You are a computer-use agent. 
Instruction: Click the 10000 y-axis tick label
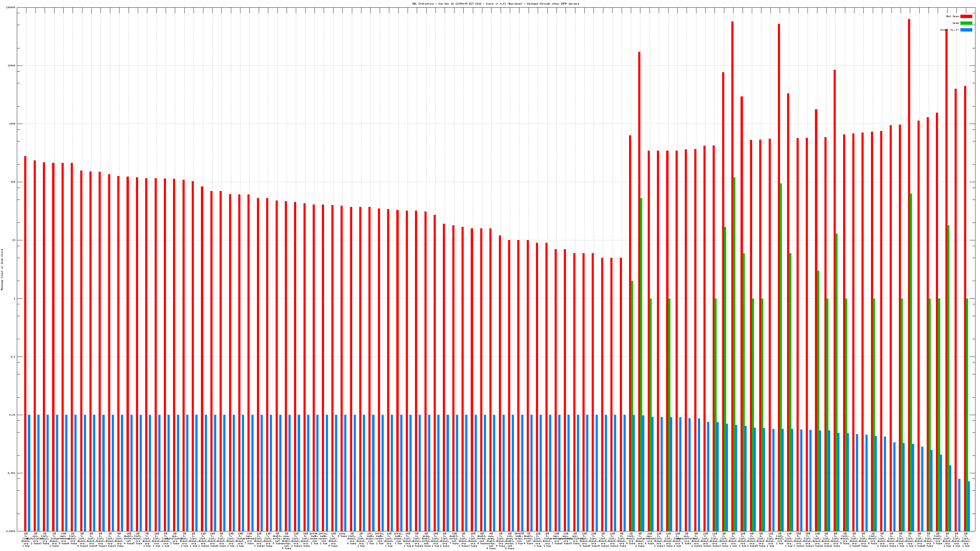click(x=12, y=66)
